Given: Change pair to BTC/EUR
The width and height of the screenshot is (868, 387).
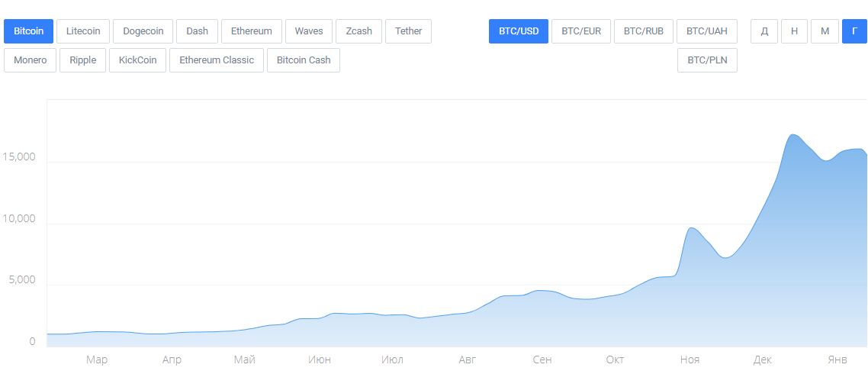Looking at the screenshot, I should [x=581, y=31].
